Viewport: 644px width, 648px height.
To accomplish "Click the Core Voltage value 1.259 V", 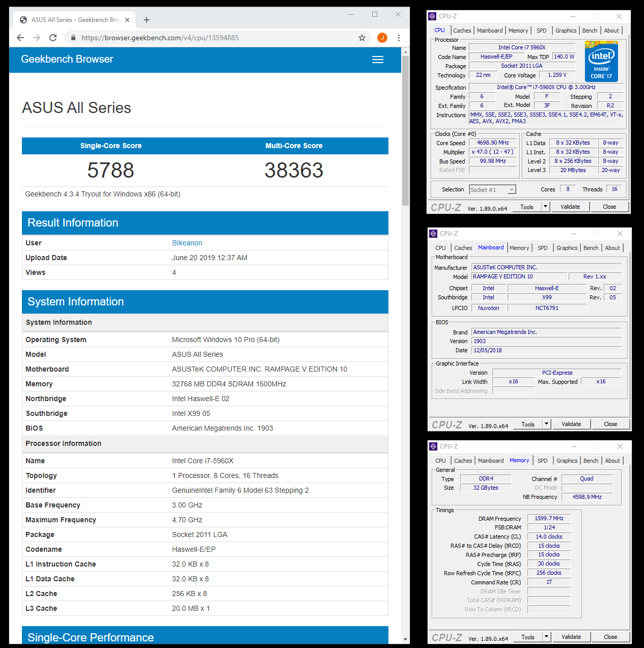I will point(557,75).
